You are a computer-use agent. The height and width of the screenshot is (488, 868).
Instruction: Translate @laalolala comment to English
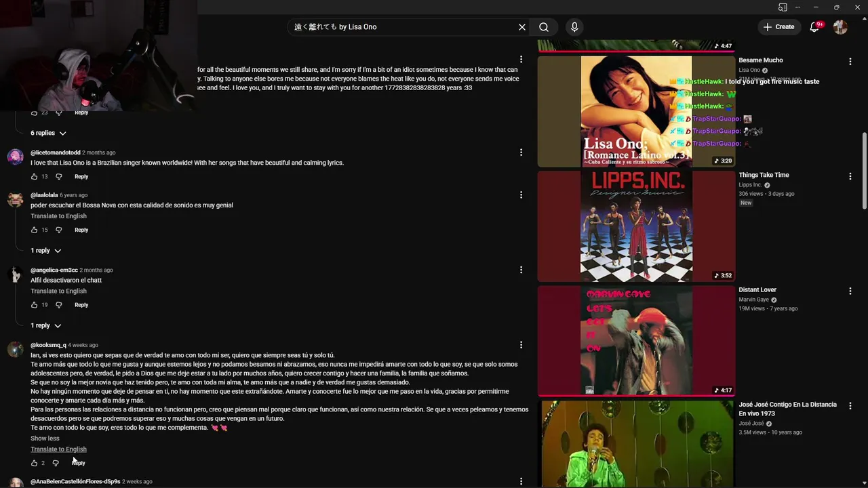tap(58, 216)
